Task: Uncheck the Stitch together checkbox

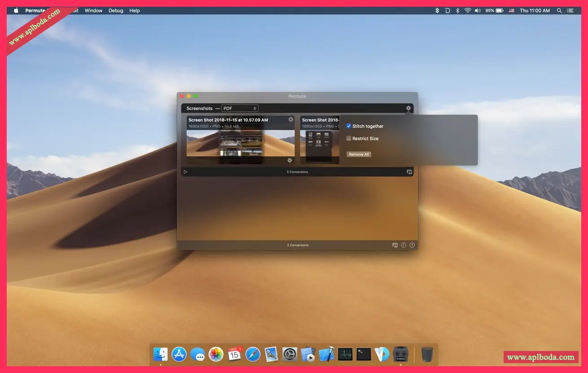Action: pyautogui.click(x=349, y=126)
